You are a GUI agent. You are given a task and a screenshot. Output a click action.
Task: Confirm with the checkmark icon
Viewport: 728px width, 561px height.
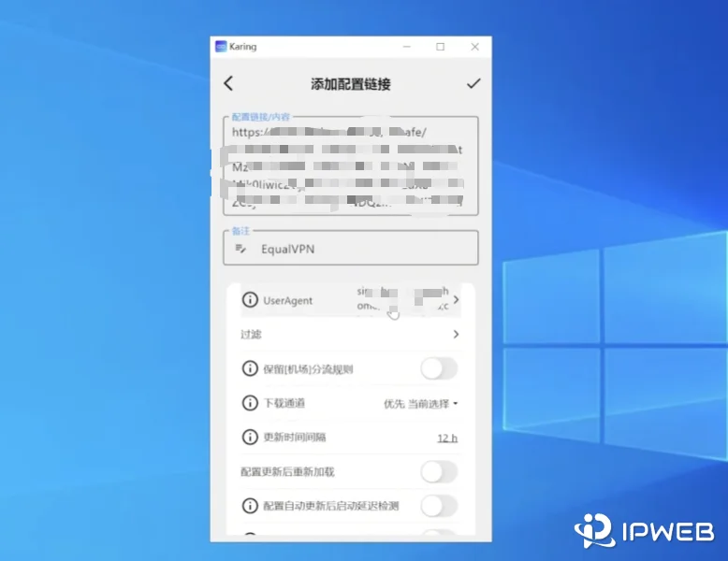(473, 83)
